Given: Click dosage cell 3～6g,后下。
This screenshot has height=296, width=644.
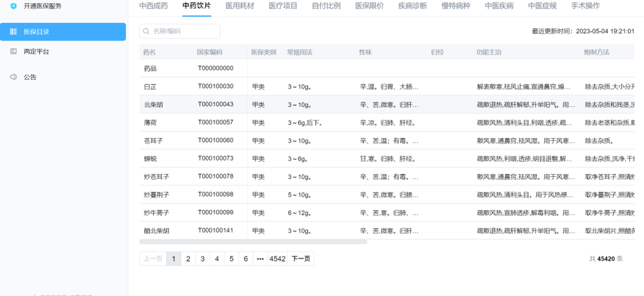Looking at the screenshot, I should click(x=305, y=123).
